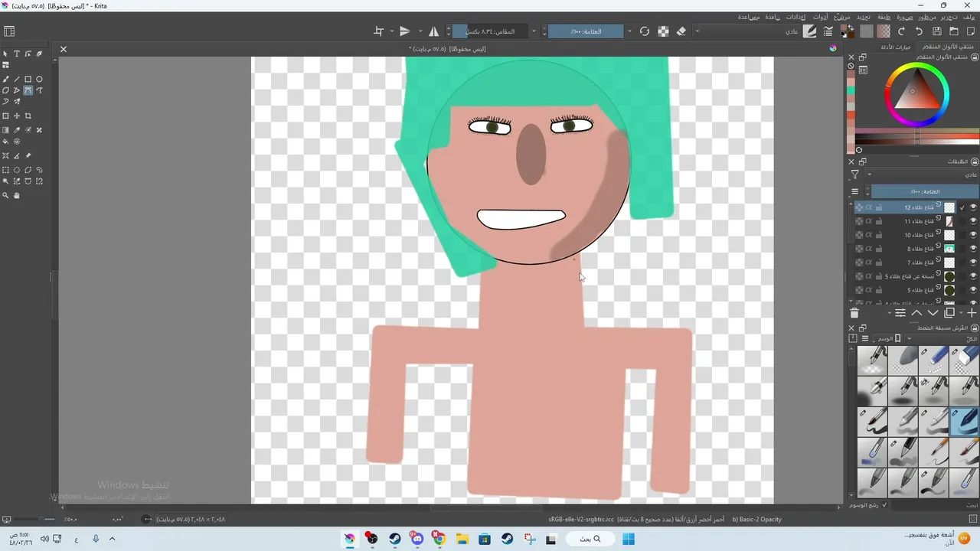The height and width of the screenshot is (551, 980).
Task: Expand the add-layer type dropdown arrow
Action: pyautogui.click(x=962, y=313)
